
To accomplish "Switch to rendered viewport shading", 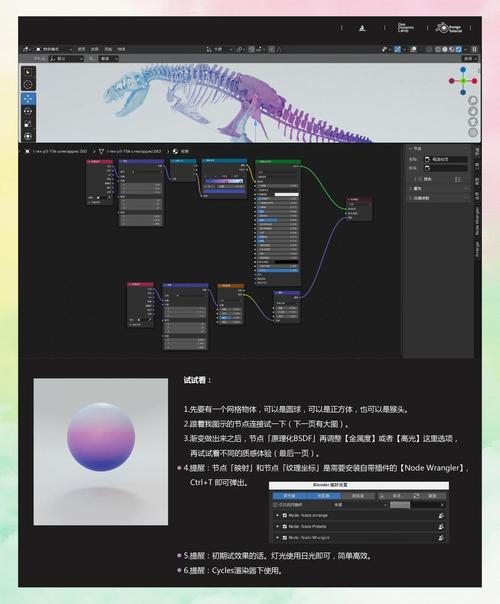I will [458, 49].
